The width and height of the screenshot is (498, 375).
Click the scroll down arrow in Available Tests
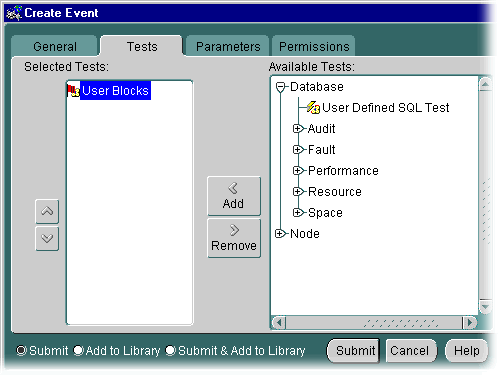(x=486, y=307)
